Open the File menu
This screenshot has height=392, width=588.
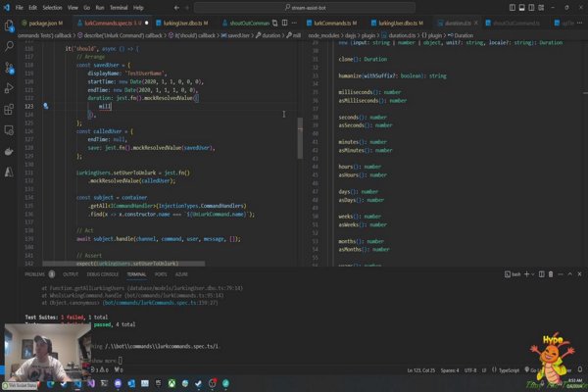tap(20, 8)
